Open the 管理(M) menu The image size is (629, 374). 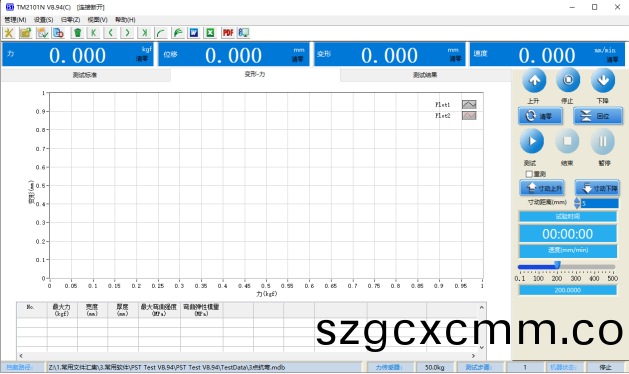[15, 20]
